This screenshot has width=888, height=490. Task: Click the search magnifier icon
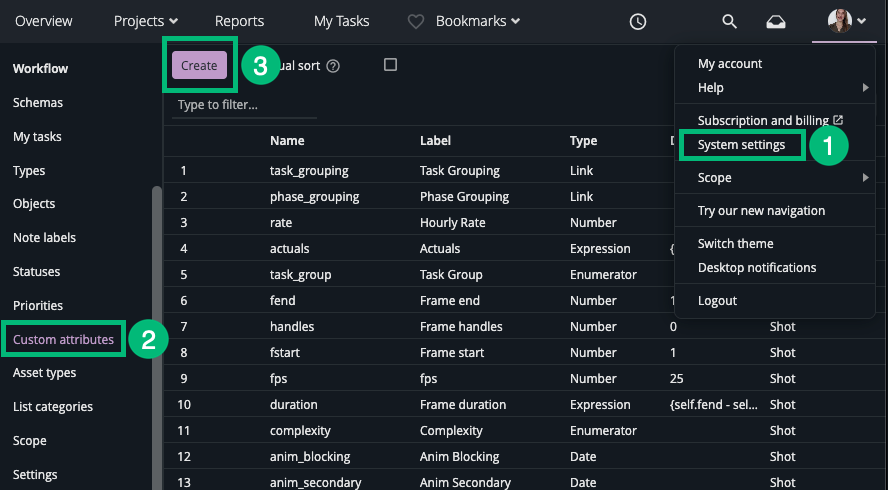729,21
